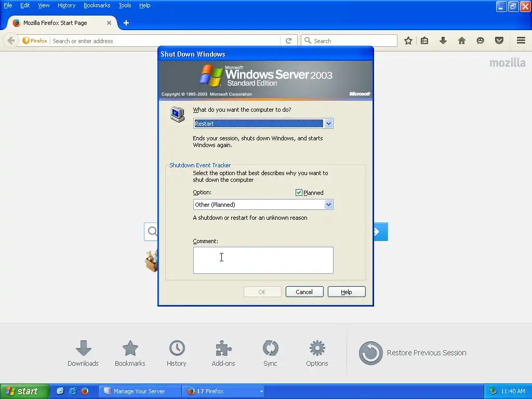Open Sync from the start page shortcuts
The image size is (532, 399).
pos(270,353)
